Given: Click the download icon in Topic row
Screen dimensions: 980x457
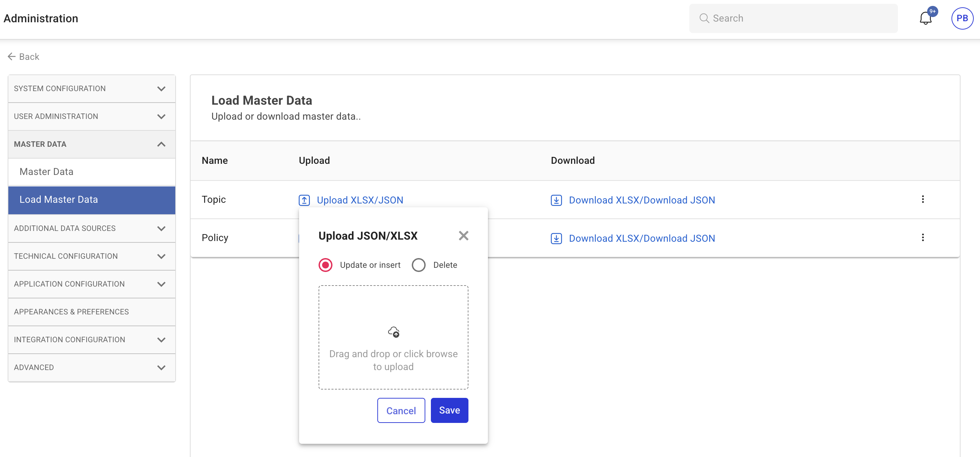Looking at the screenshot, I should pyautogui.click(x=556, y=200).
